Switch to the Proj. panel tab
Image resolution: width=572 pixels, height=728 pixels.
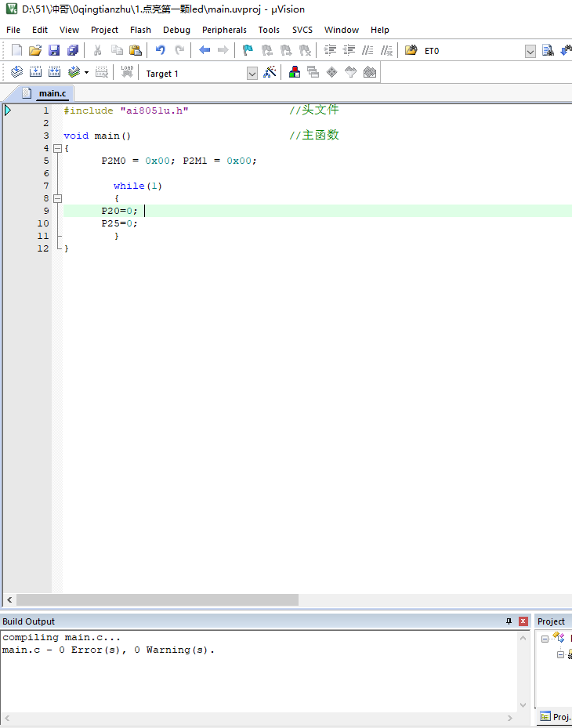tap(555, 716)
